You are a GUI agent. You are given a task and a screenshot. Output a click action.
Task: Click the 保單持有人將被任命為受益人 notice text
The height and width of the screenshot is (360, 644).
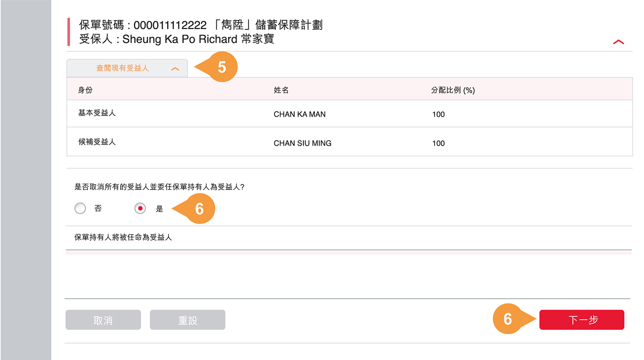(x=123, y=237)
